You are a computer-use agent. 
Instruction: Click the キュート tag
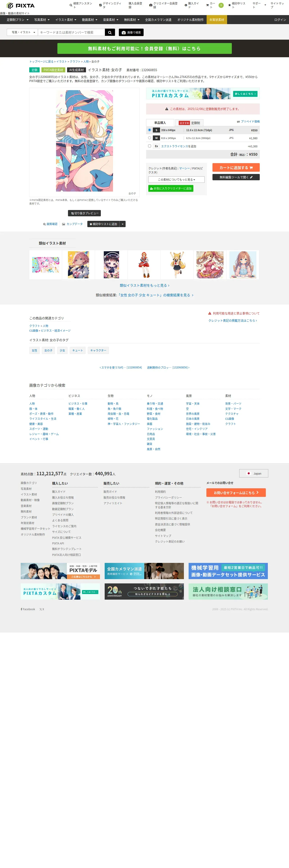pos(77,350)
